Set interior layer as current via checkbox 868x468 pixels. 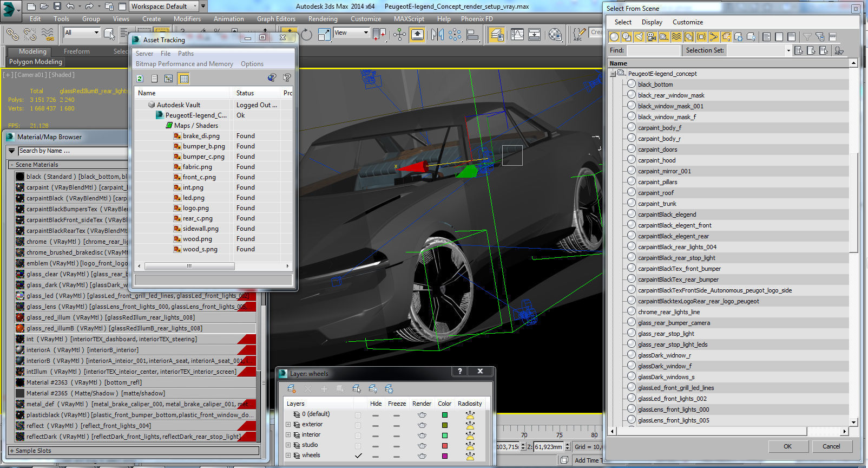[358, 435]
